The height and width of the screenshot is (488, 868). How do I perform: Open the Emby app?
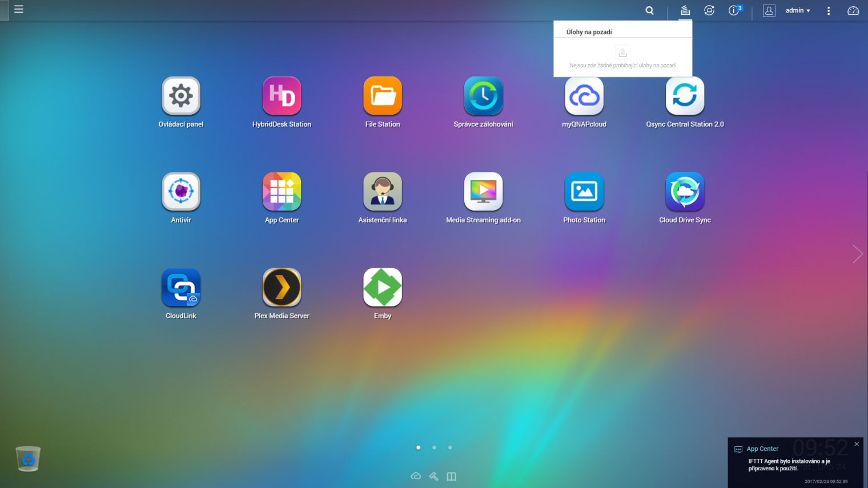coord(383,288)
